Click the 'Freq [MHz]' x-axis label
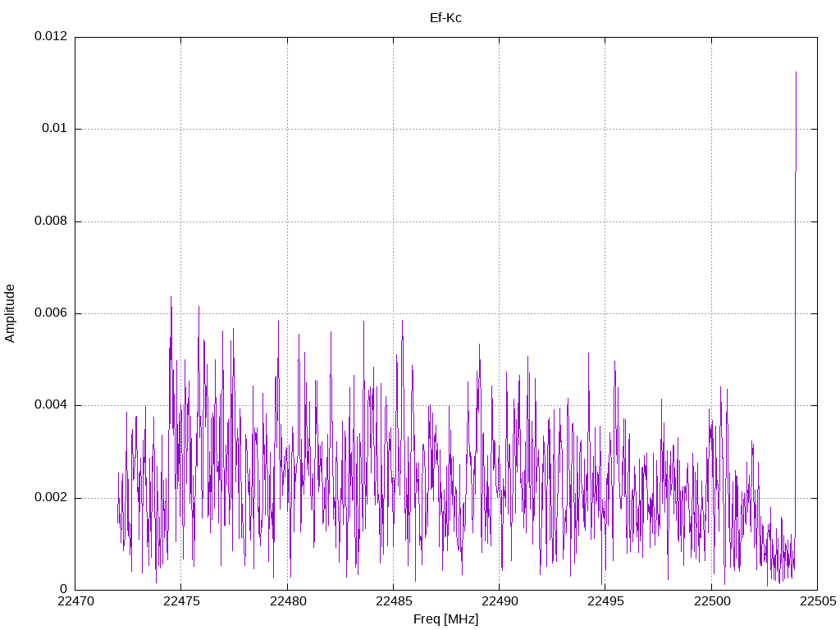Screen dimensions: 840x630 coord(445,619)
